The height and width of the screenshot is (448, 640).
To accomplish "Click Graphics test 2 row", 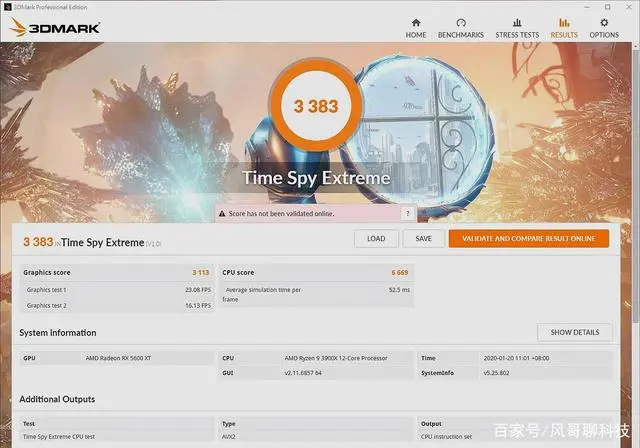I will (118, 305).
